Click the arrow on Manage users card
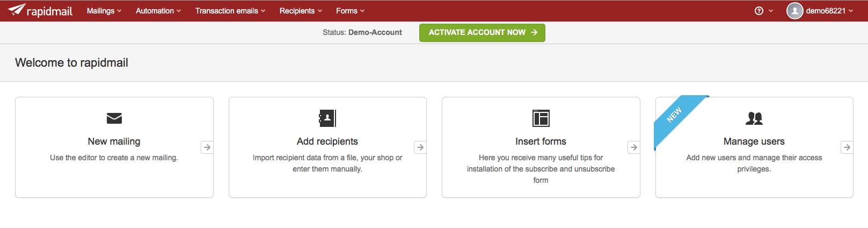868x228 pixels. pos(847,147)
